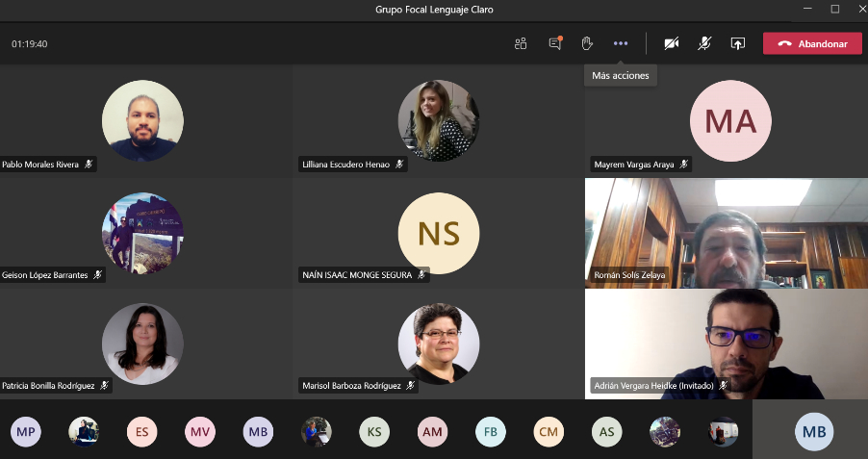Show the participants panel
The width and height of the screenshot is (868, 459).
point(521,43)
